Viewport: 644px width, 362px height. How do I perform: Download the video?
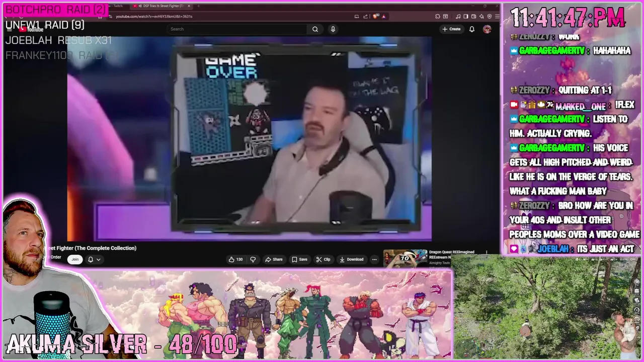(352, 259)
